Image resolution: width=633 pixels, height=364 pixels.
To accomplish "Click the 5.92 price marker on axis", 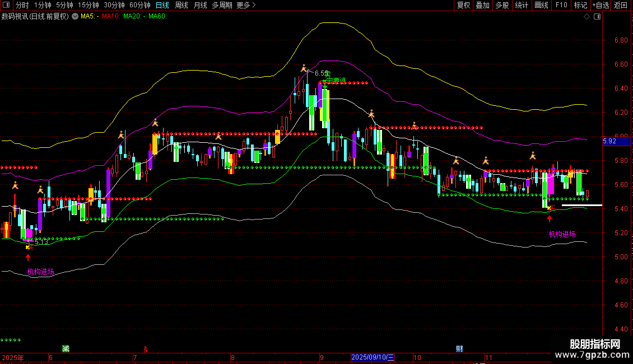I will pyautogui.click(x=609, y=142).
